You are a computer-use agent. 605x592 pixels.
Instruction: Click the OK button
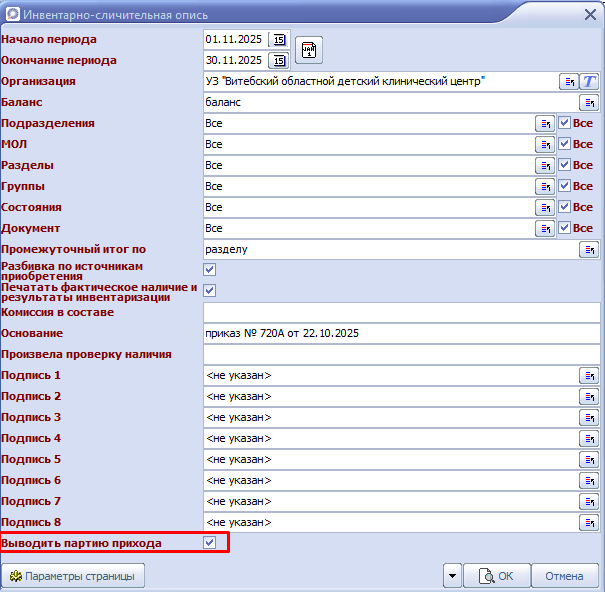click(497, 576)
